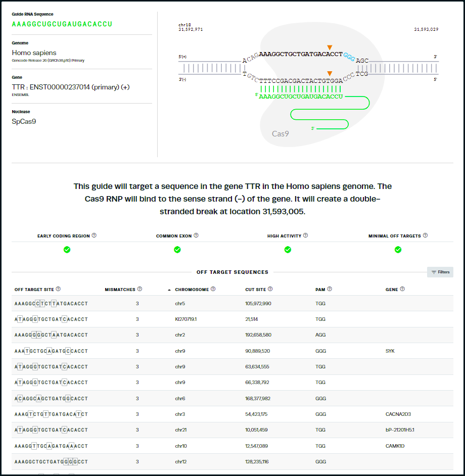This screenshot has width=465, height=476.
Task: Select the guide RNA sequence text
Action: pos(62,24)
